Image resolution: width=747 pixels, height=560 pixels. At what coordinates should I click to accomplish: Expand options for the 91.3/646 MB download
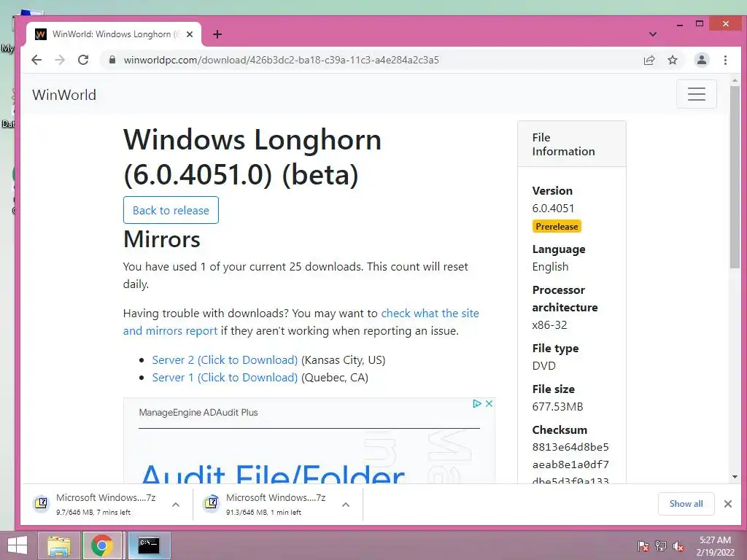click(346, 505)
